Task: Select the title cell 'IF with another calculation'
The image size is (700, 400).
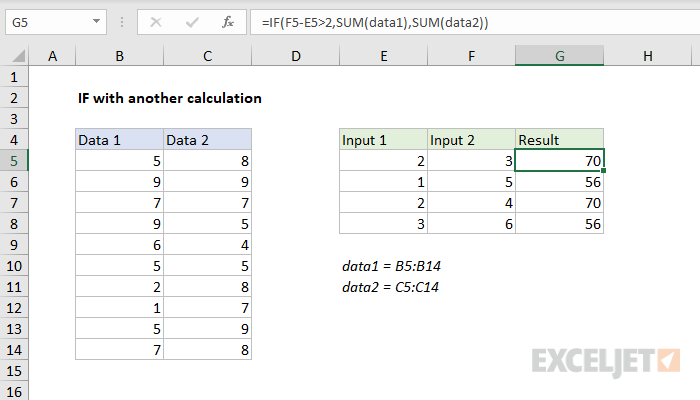Action: point(169,98)
